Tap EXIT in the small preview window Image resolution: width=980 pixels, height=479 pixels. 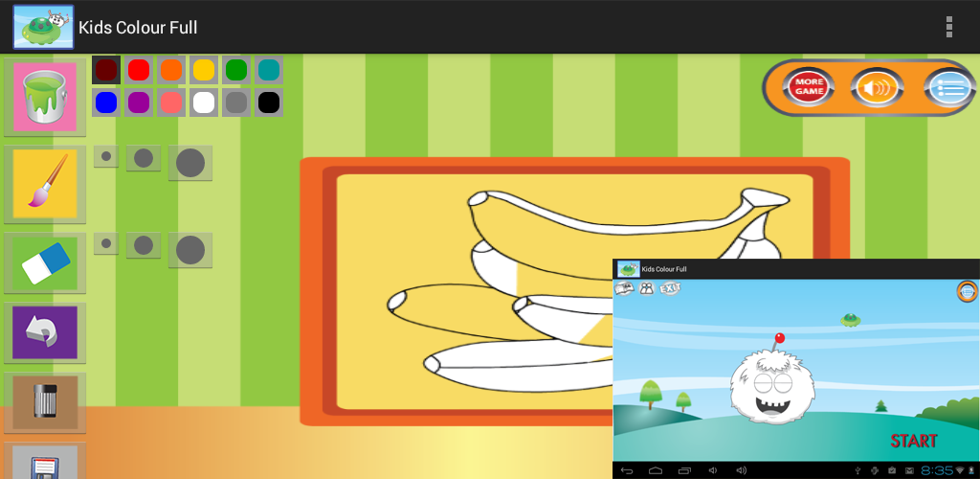(x=670, y=288)
